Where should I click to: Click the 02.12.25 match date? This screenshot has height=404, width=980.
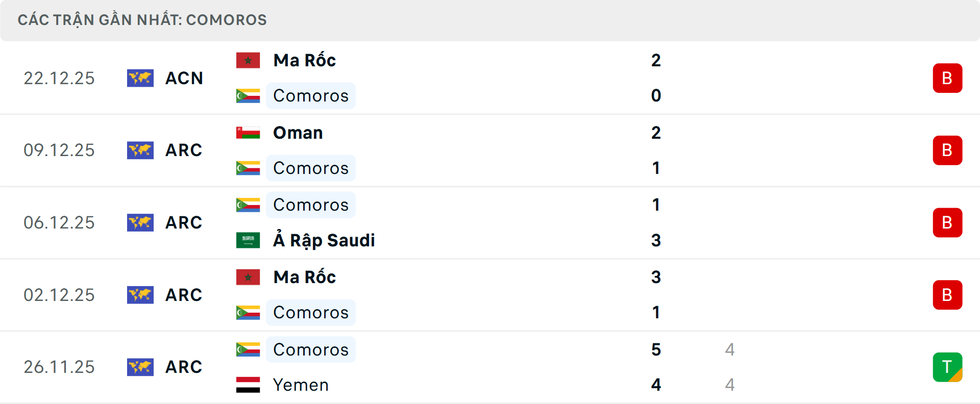(x=59, y=295)
